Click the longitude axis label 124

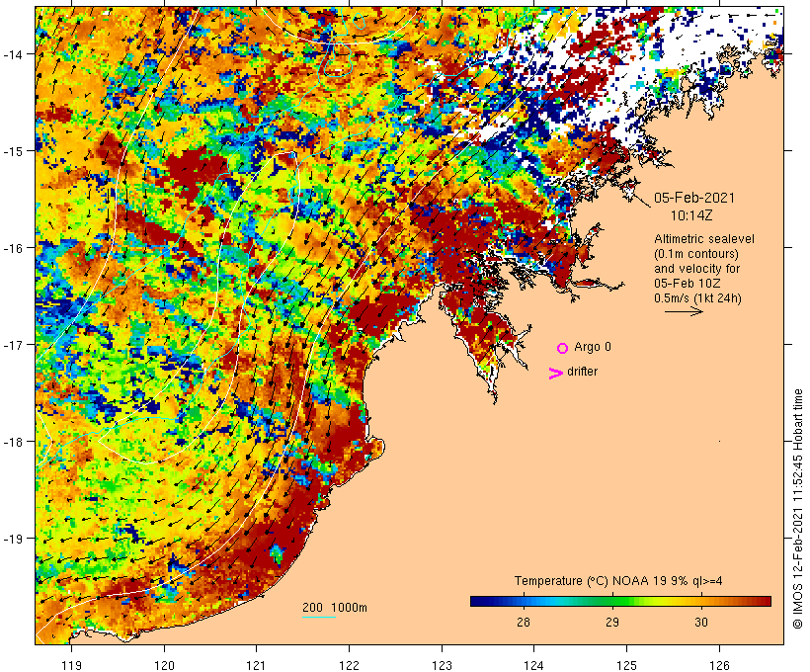534,665
